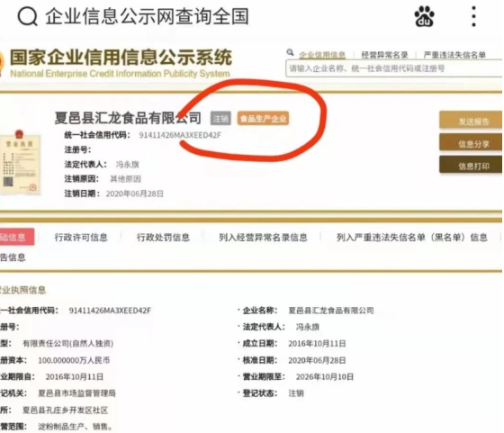Tap the search magnifier icon at top
Screen dimensions: 504x433
(x=28, y=16)
